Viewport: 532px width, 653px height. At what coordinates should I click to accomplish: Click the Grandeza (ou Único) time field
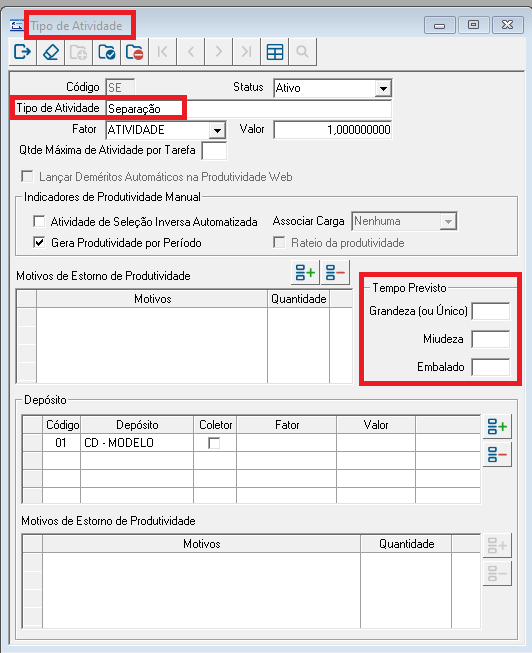pyautogui.click(x=491, y=311)
